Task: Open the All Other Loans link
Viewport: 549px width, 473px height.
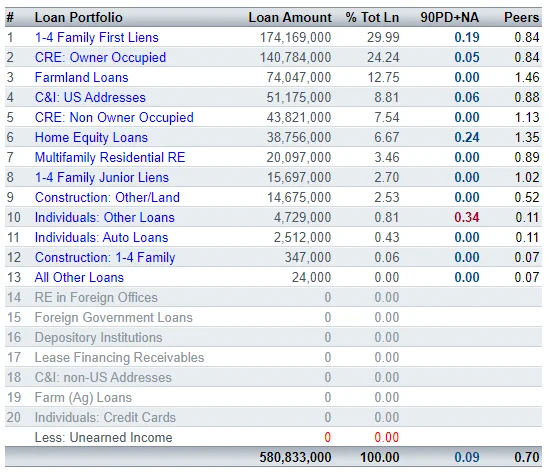Action: [79, 277]
